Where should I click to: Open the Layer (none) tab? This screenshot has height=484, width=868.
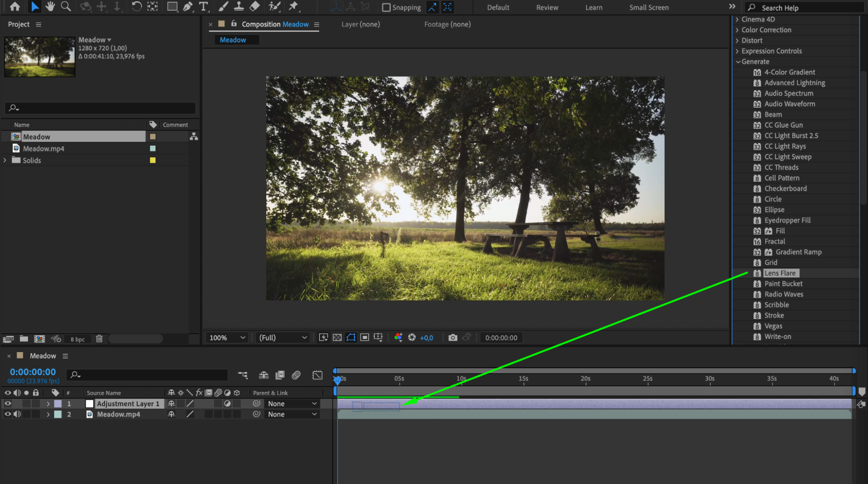pos(360,24)
